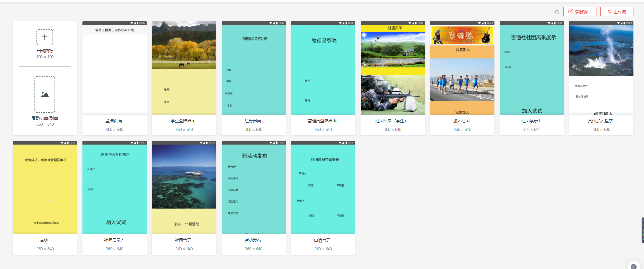Open the 注册界面 screen thumbnail
Viewport: 644px width, 269px height.
[x=253, y=68]
